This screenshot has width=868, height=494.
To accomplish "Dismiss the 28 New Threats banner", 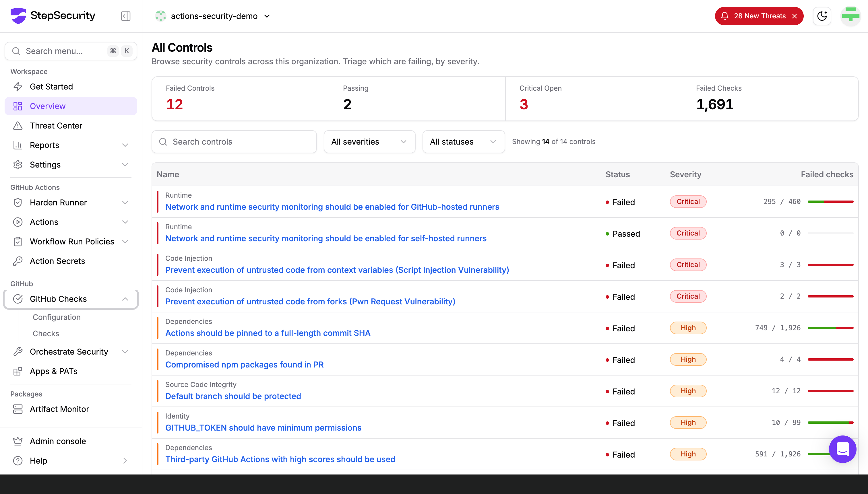I will 794,16.
